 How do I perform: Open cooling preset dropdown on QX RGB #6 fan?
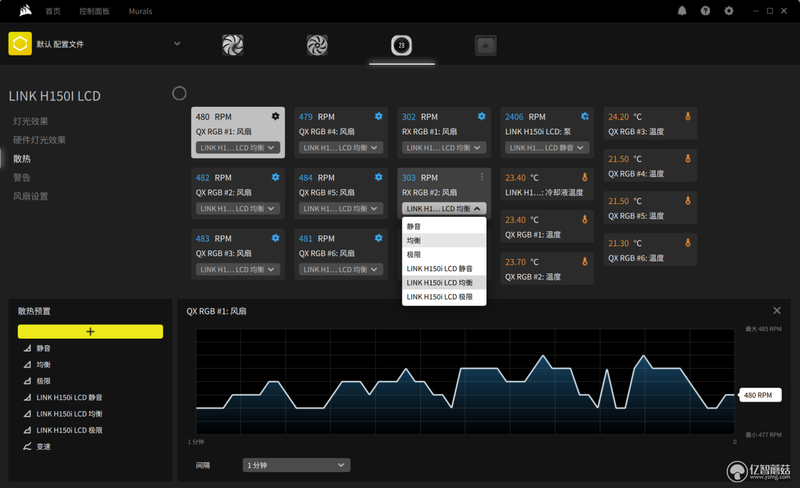pyautogui.click(x=341, y=269)
